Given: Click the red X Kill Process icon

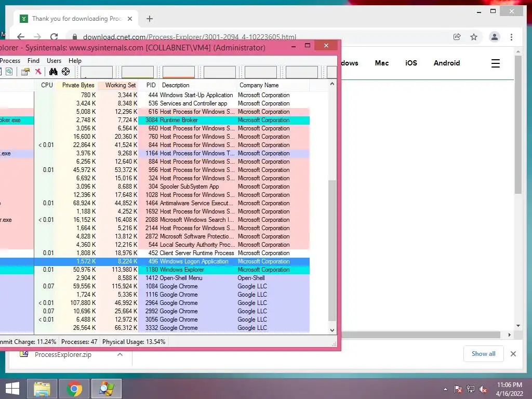Looking at the screenshot, I should pos(38,72).
